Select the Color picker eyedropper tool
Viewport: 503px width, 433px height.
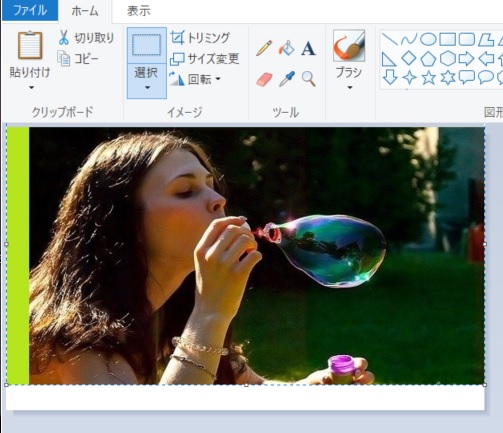287,79
